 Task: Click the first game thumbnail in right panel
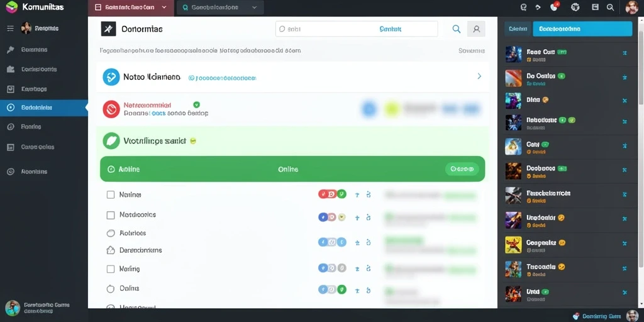(x=513, y=55)
